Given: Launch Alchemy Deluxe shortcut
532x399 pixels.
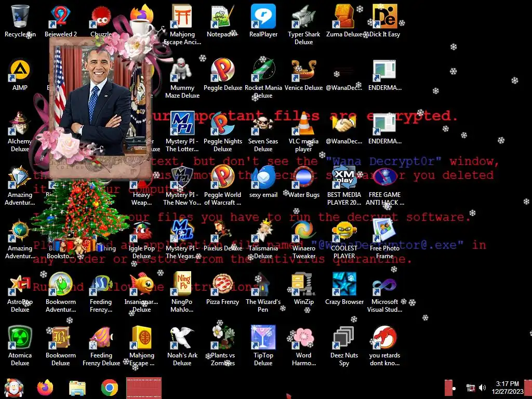Looking at the screenshot, I should pyautogui.click(x=20, y=131).
